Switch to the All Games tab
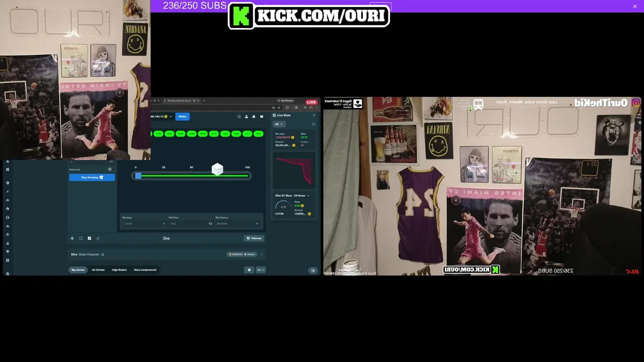The width and height of the screenshot is (644, 362). click(98, 270)
